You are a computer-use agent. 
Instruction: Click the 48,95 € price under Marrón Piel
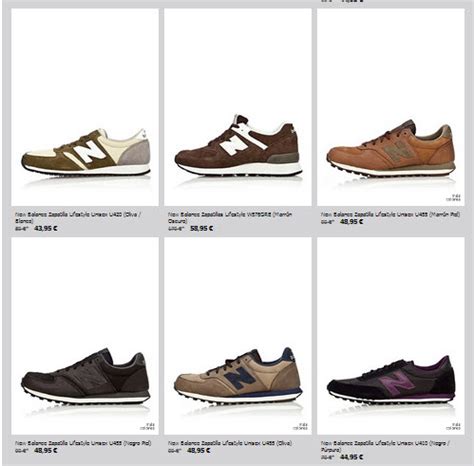pos(352,222)
